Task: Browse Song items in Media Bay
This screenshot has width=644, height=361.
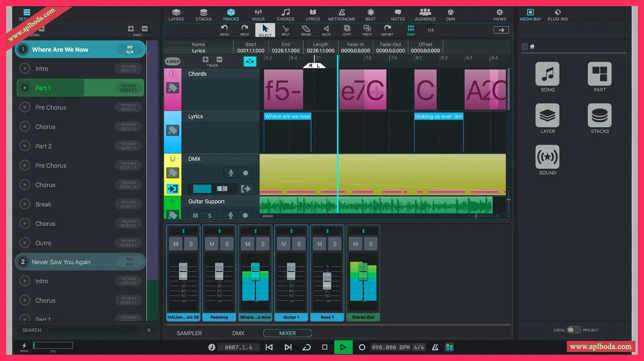Action: tap(548, 77)
